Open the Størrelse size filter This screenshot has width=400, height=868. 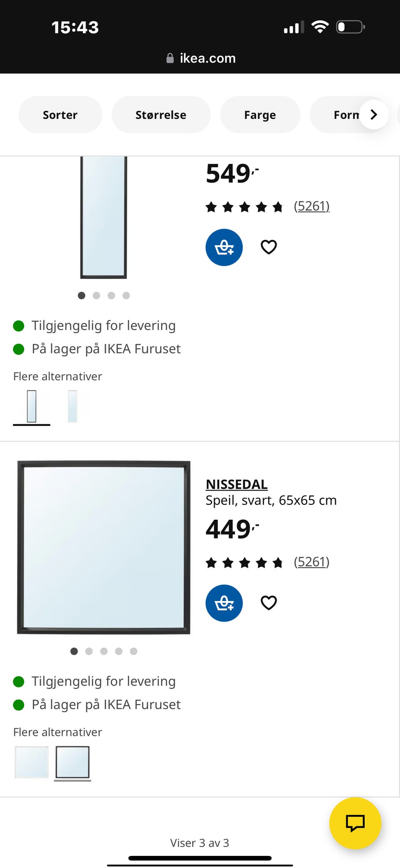pyautogui.click(x=161, y=115)
